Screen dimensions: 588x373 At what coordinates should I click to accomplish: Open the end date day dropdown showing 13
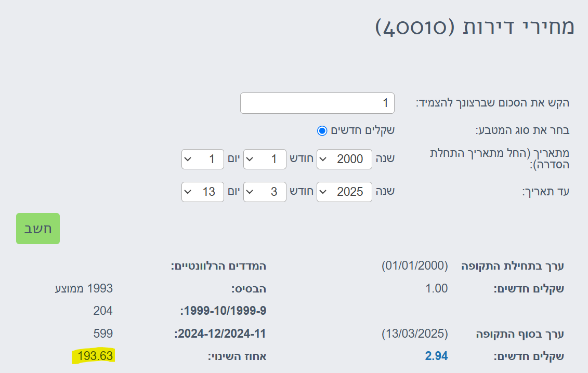point(202,192)
